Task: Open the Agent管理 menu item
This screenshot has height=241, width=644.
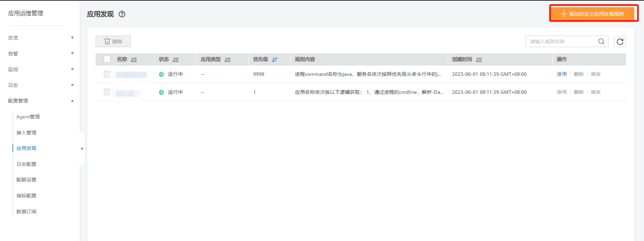Action: [x=28, y=117]
